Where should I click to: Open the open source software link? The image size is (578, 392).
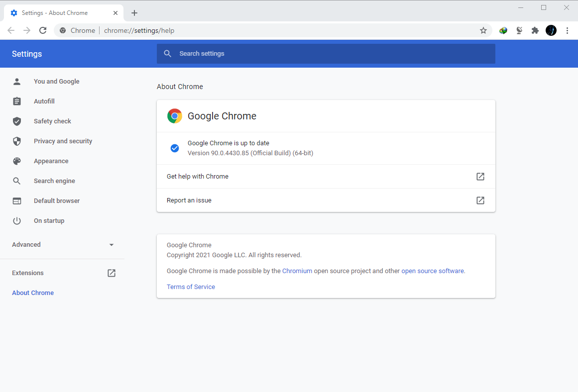(x=433, y=271)
